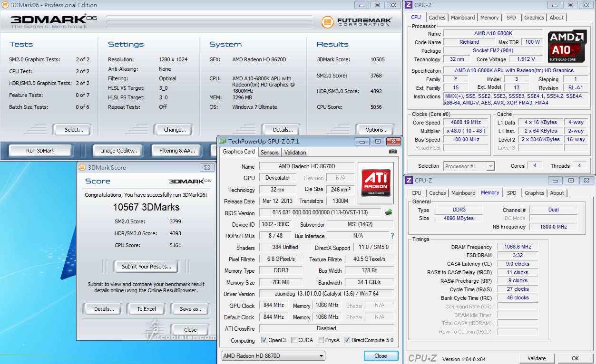Click the ATI CrossFire Disabled field
596x364 pixels.
click(x=326, y=328)
